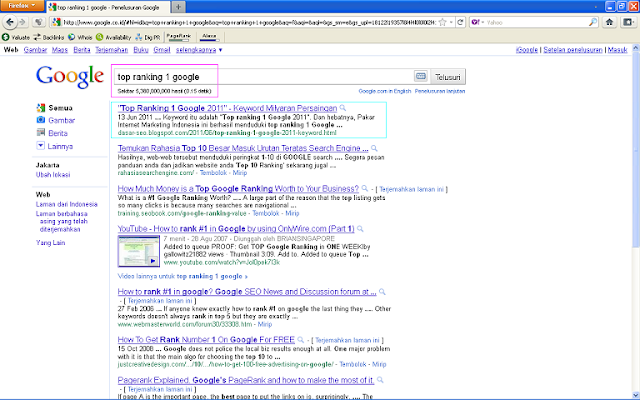This screenshot has height=400, width=640.
Task: Click the PageRank indicator in toolbar
Action: 179,37
